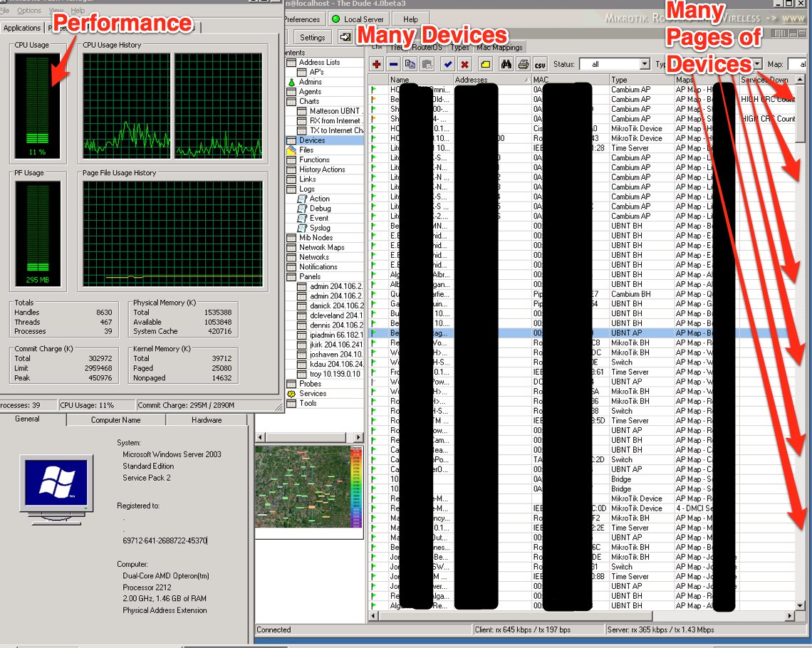Viewport: 812px width, 648px height.
Task: Select the General tab in System Properties
Action: click(x=27, y=419)
